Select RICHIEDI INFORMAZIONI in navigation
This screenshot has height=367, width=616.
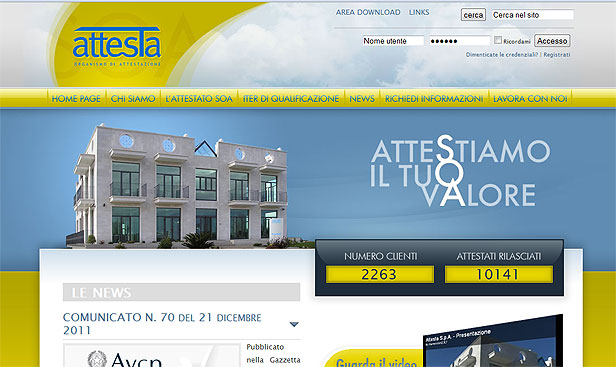point(434,99)
